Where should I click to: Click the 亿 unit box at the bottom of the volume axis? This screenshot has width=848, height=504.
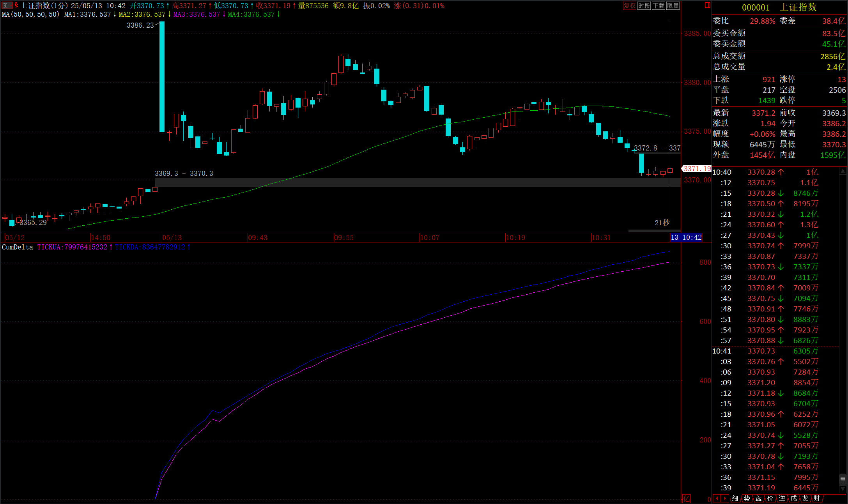[x=687, y=499]
